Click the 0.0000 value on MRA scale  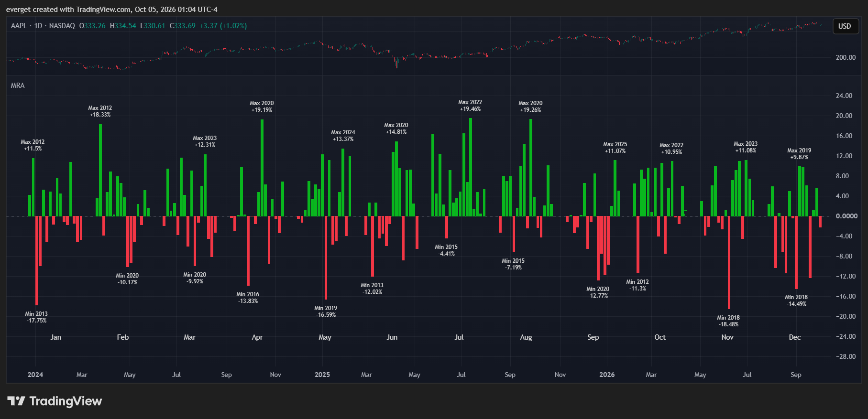pyautogui.click(x=846, y=216)
